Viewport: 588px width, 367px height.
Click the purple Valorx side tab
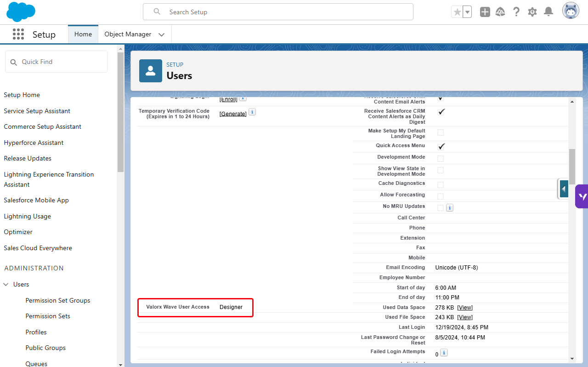click(582, 196)
